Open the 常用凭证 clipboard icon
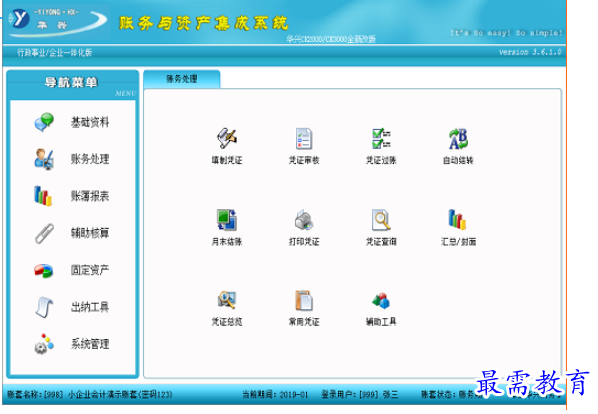The image size is (598, 414). (x=304, y=300)
